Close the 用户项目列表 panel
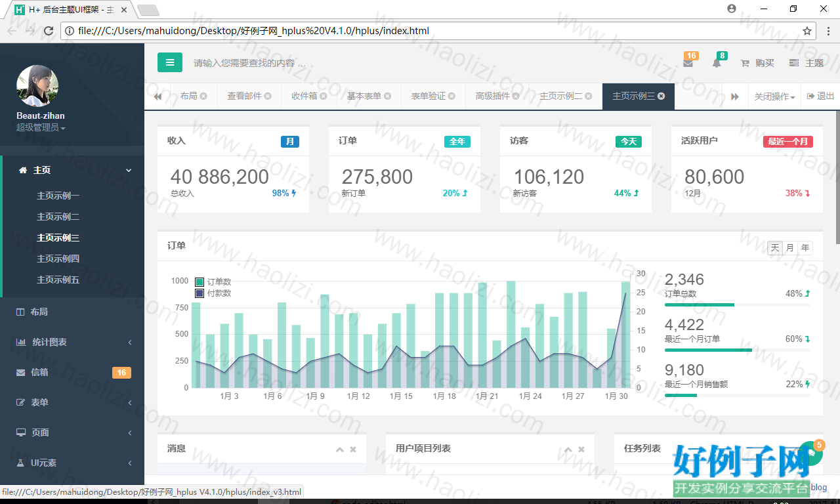Image resolution: width=840 pixels, height=504 pixels. pyautogui.click(x=581, y=450)
